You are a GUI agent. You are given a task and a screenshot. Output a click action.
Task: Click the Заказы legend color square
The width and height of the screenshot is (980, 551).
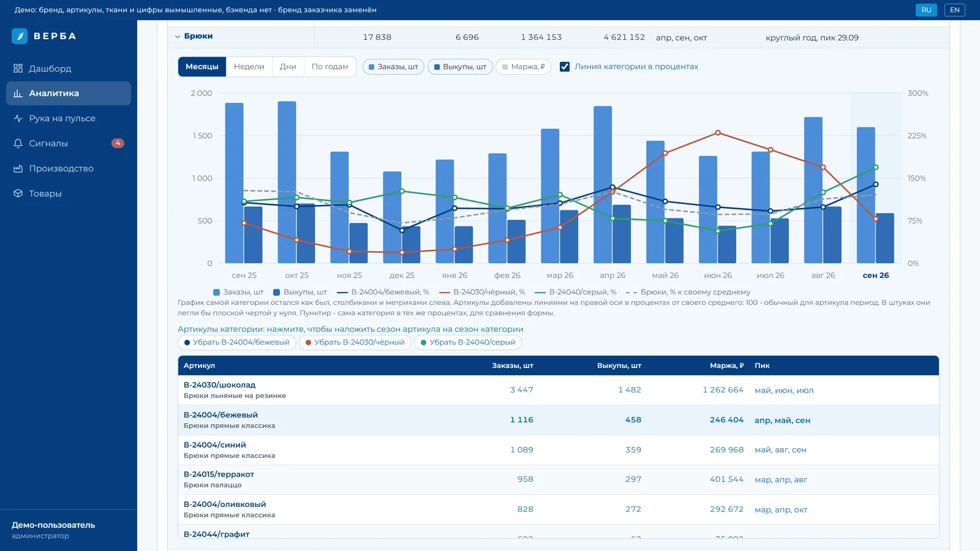pos(216,293)
